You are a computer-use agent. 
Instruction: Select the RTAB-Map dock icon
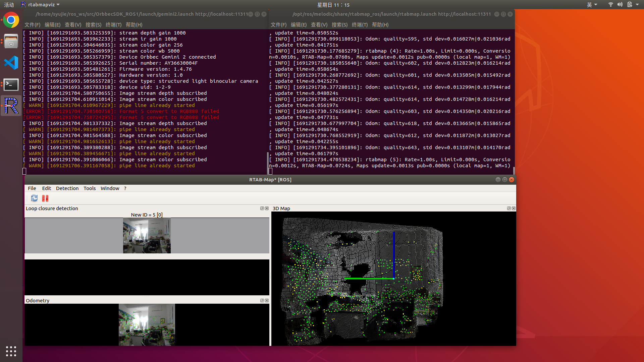pos(11,106)
